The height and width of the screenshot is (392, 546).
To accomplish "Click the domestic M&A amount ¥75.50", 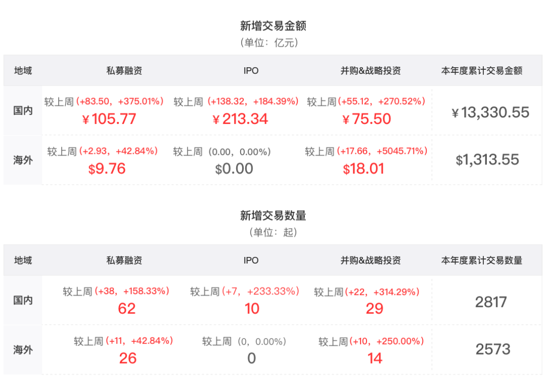I will (367, 119).
